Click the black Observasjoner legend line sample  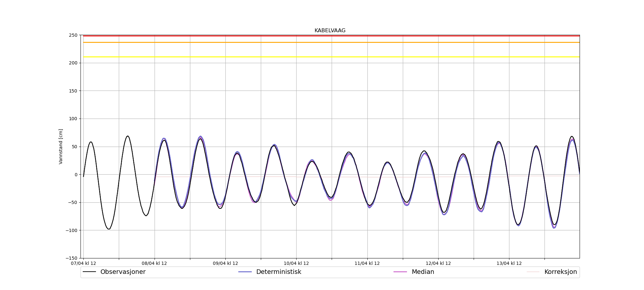(x=89, y=272)
